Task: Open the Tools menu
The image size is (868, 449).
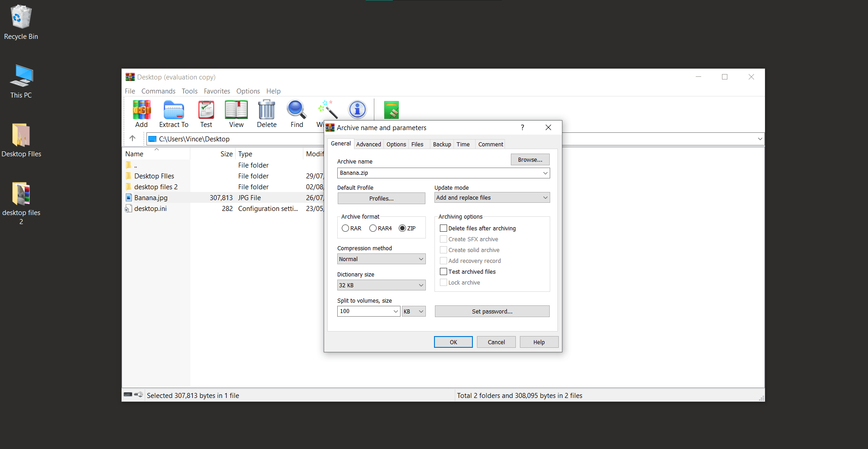Action: point(189,91)
